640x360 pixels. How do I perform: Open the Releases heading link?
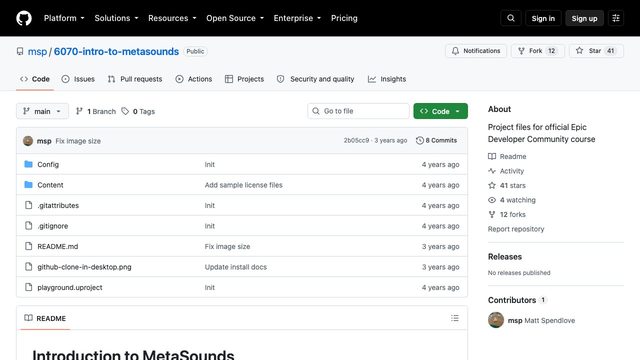click(x=505, y=257)
